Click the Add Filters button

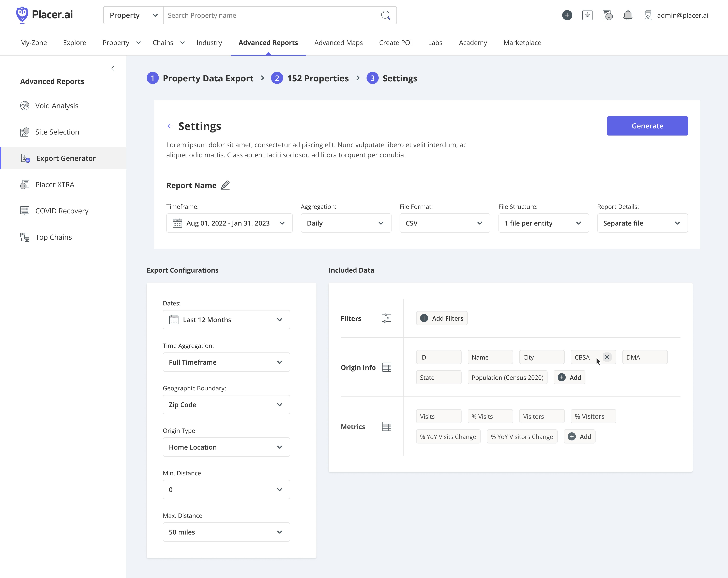click(x=441, y=318)
